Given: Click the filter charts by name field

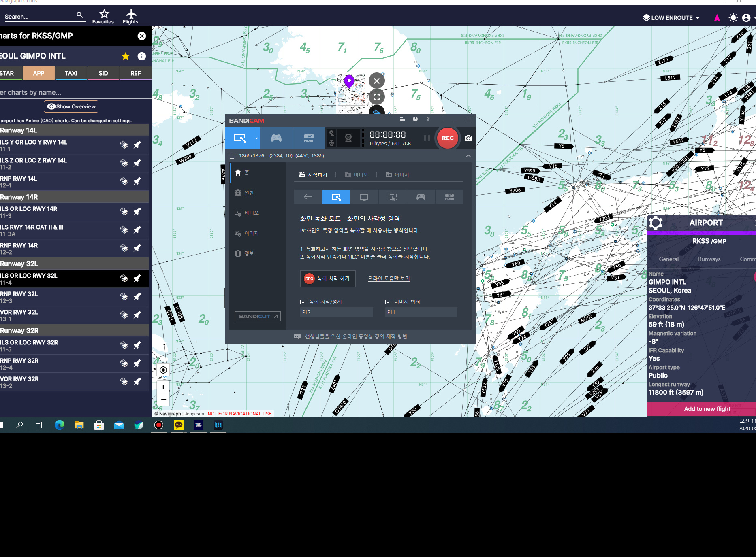Looking at the screenshot, I should 75,92.
